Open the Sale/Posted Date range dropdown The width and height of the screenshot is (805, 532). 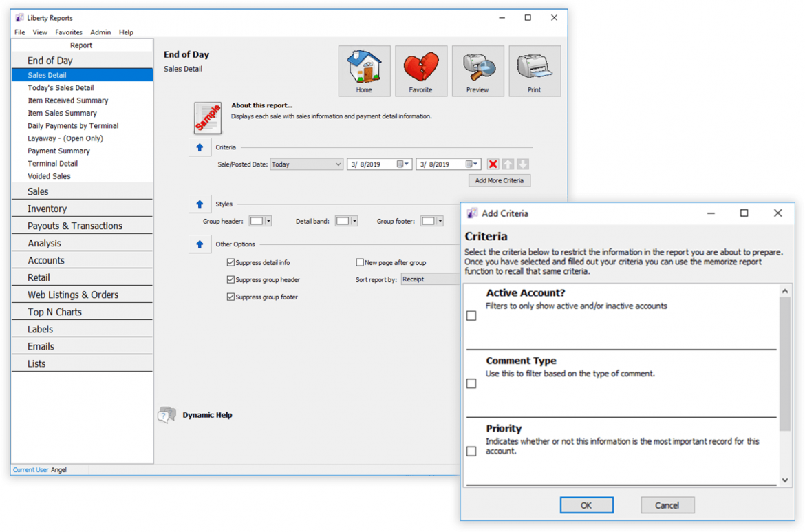point(306,164)
